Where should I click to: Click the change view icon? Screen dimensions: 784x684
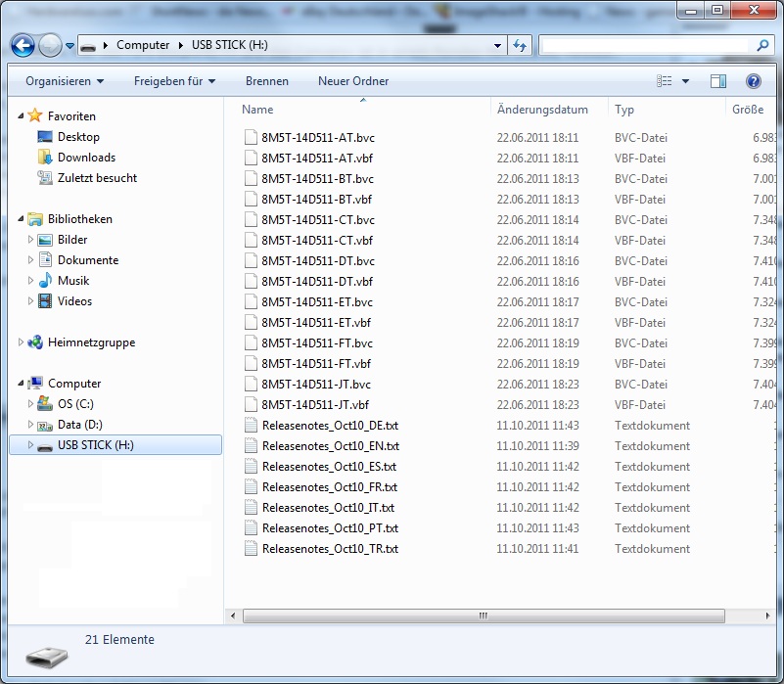pos(666,81)
